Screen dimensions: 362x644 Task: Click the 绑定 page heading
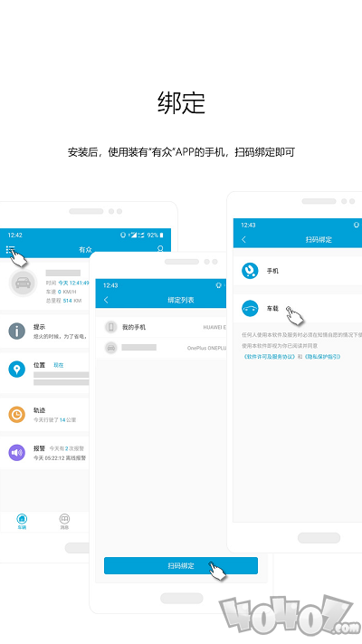click(181, 102)
